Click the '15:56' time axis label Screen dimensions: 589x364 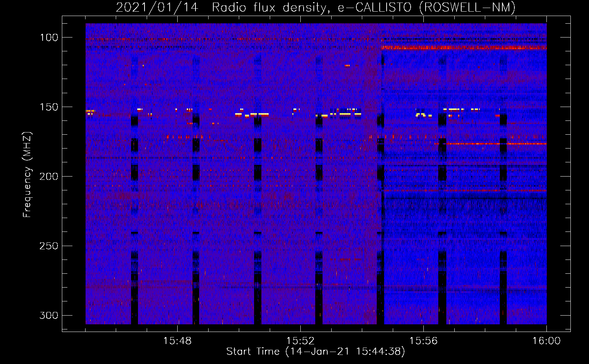point(423,341)
